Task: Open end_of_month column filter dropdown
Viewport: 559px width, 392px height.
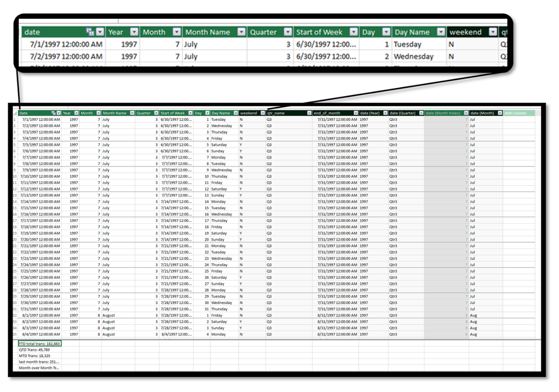Action: 356,113
